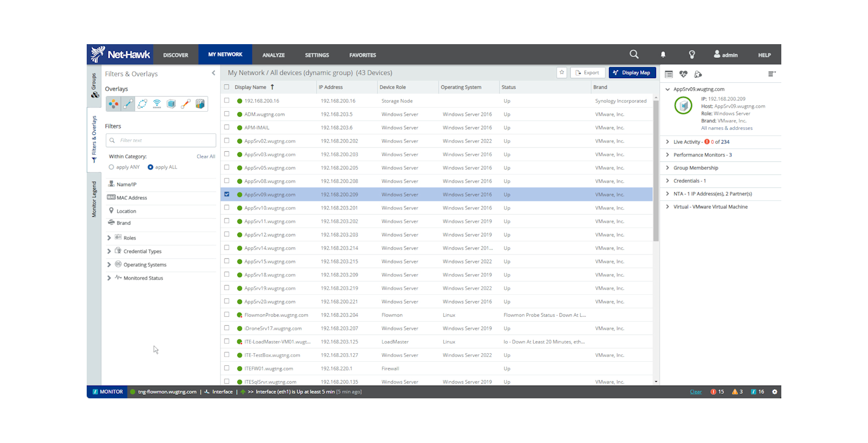Tick the select-all checkbox in table header
The height and width of the screenshot is (443, 868).
(x=227, y=87)
